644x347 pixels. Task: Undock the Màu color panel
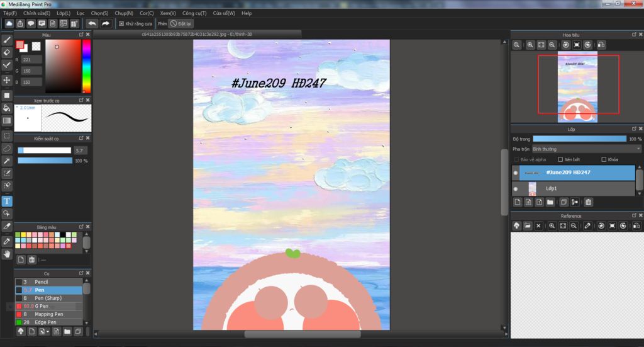[x=81, y=35]
